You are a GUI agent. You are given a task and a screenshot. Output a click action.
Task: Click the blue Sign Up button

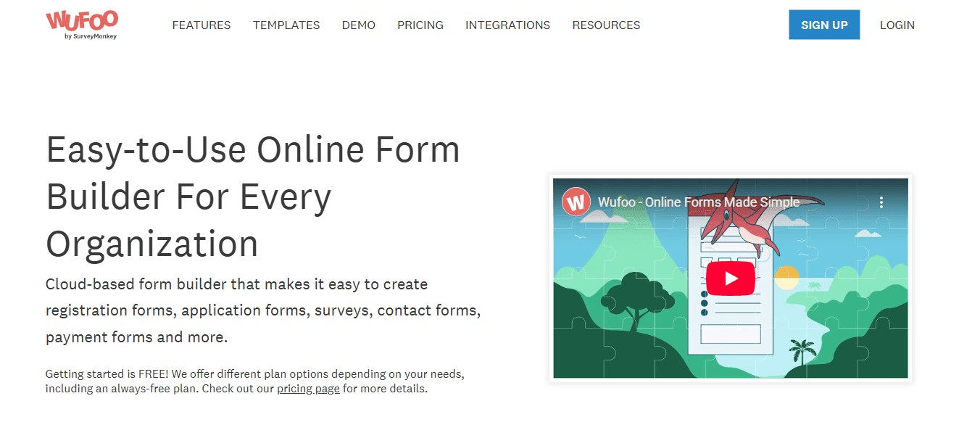(x=824, y=25)
